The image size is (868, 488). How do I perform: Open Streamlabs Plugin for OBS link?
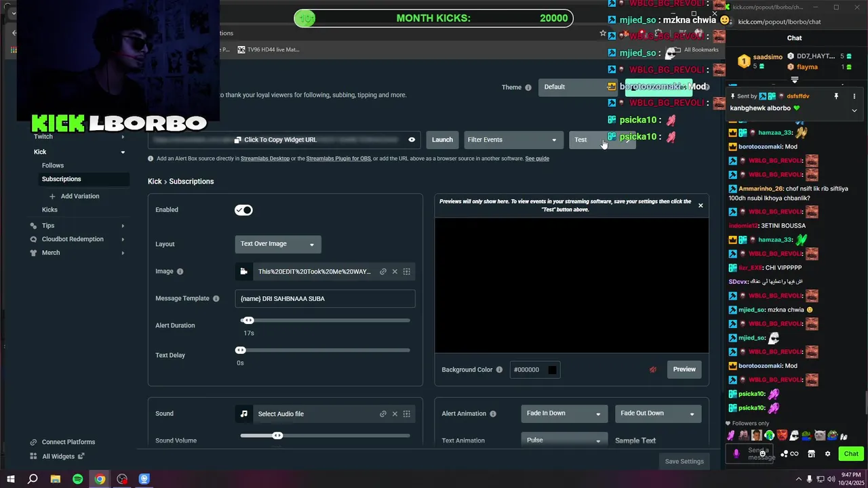(x=338, y=159)
